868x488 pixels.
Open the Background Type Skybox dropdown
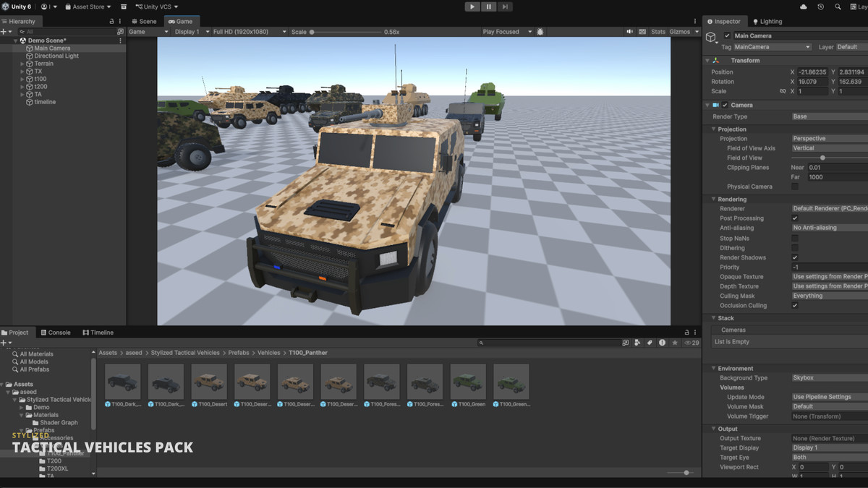[830, 378]
